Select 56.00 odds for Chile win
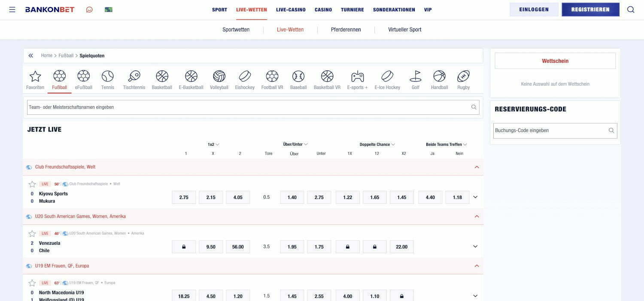 pyautogui.click(x=238, y=247)
